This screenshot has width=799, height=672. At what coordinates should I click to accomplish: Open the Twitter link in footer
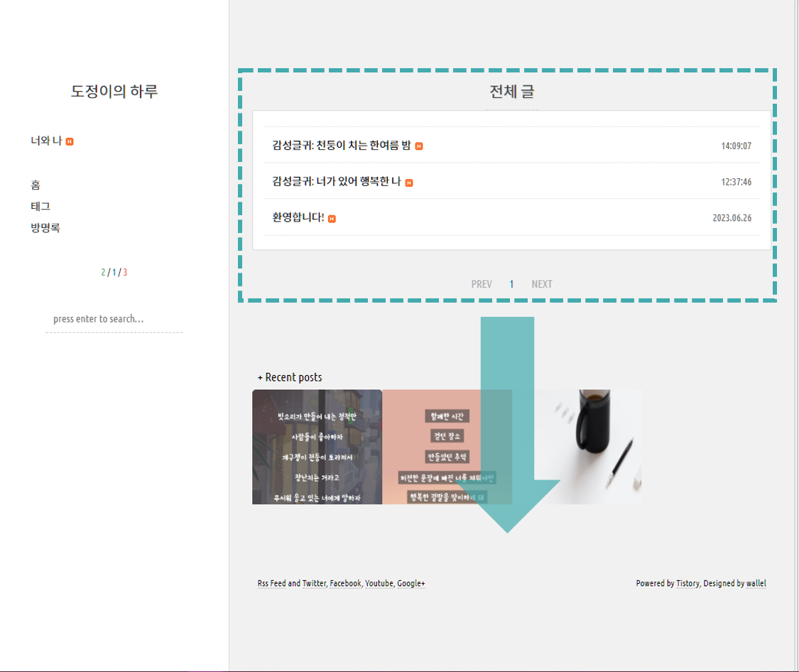313,583
